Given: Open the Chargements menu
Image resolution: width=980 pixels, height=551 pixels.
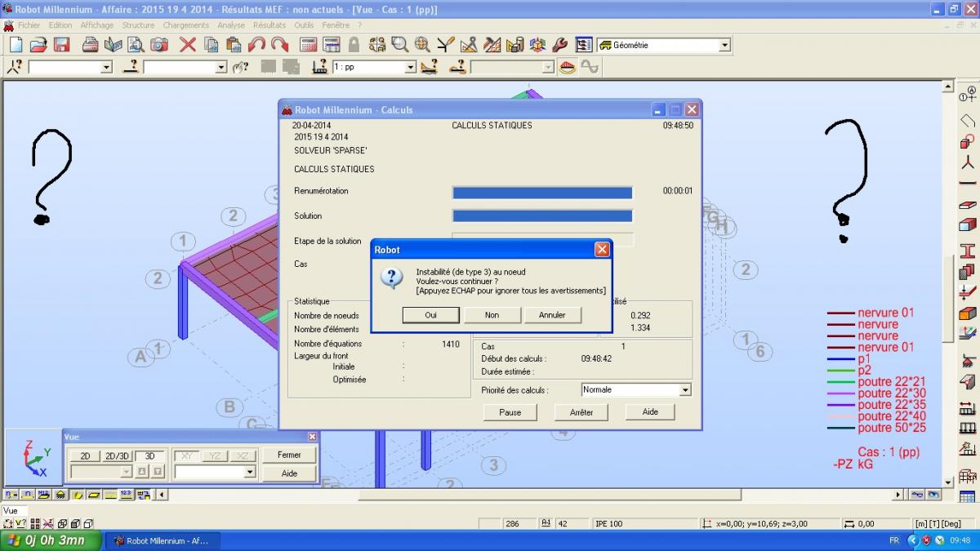Looking at the screenshot, I should click(x=185, y=25).
